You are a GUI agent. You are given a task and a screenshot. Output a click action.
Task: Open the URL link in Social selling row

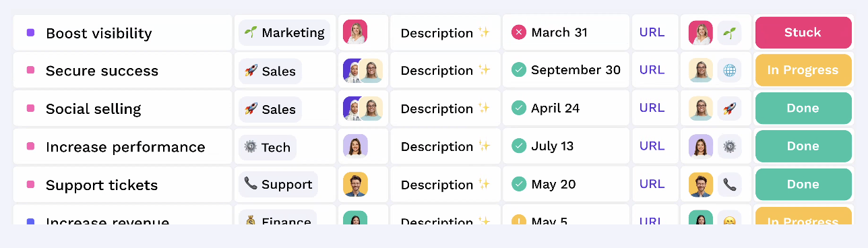pos(652,108)
